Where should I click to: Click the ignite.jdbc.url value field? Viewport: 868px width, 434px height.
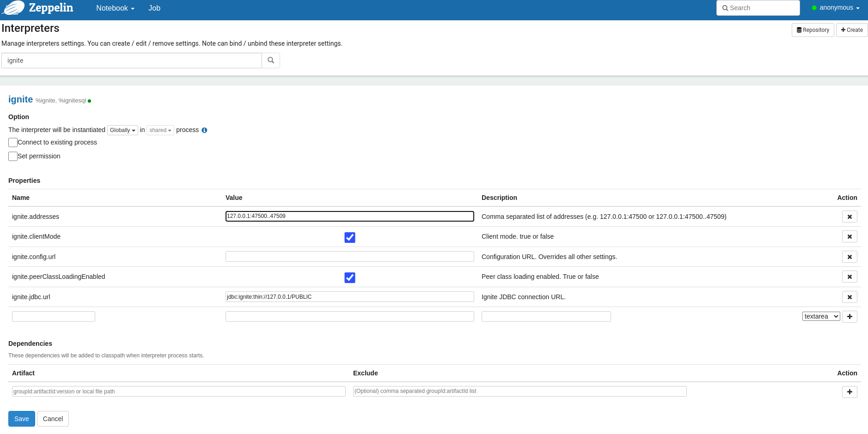350,296
